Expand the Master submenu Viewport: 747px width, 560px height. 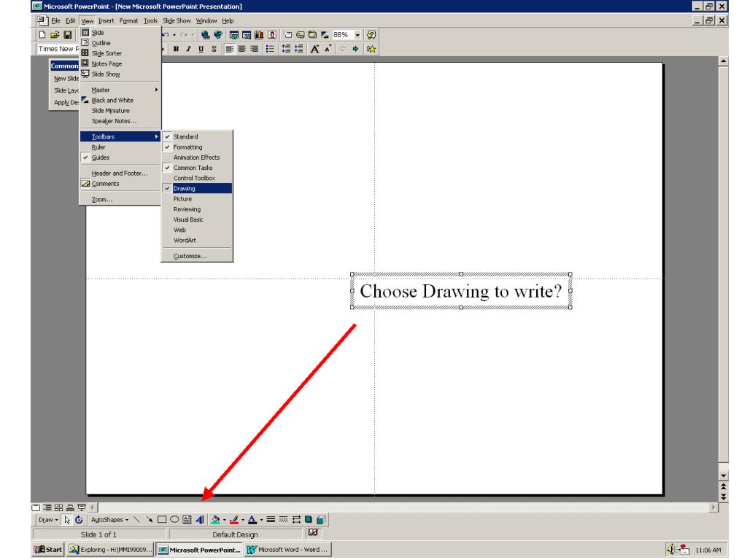[x=120, y=90]
